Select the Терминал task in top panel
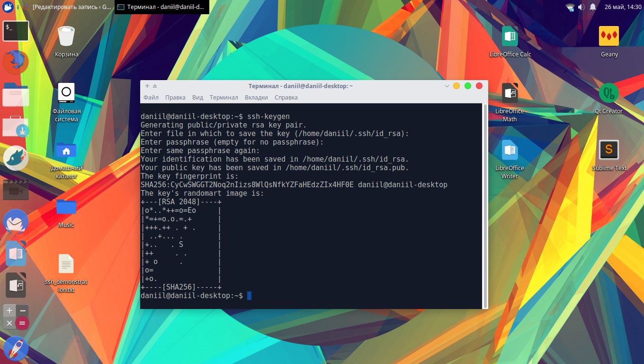This screenshot has width=644, height=364. point(162,7)
